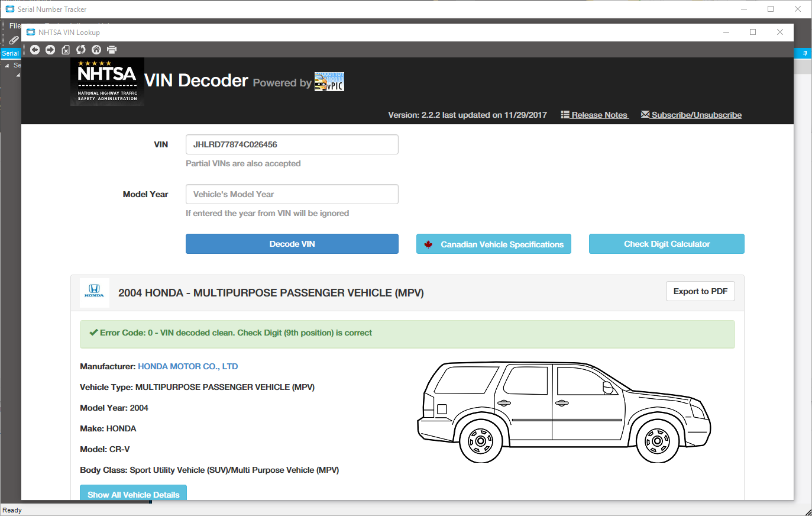Open the Check Digit Calculator
Image resolution: width=812 pixels, height=516 pixels.
(x=667, y=244)
